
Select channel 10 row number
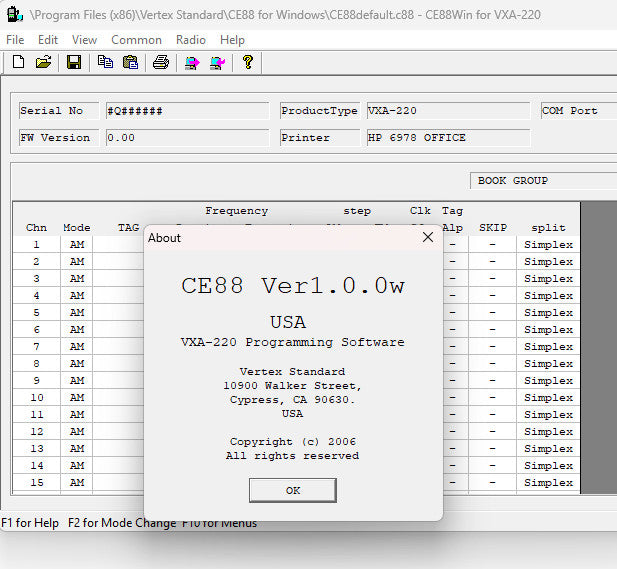click(x=37, y=398)
